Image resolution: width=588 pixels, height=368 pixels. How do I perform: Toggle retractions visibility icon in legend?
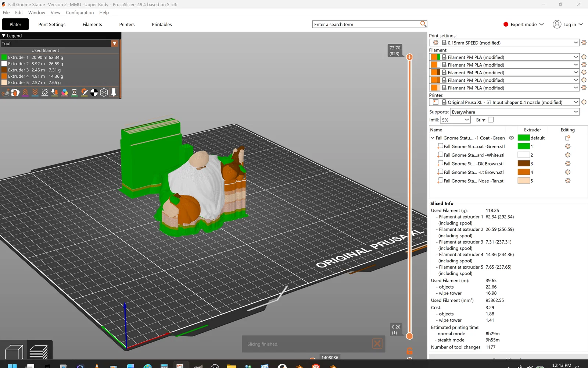click(x=25, y=92)
